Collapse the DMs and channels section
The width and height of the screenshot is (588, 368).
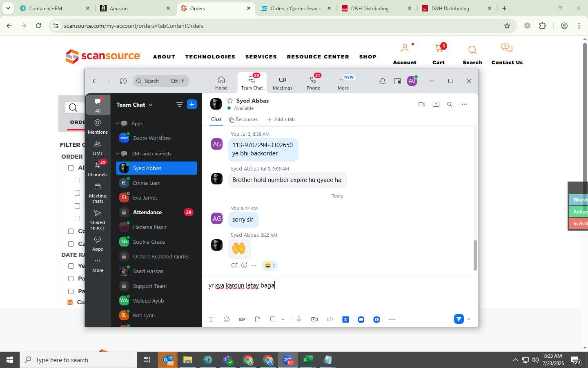click(x=118, y=154)
